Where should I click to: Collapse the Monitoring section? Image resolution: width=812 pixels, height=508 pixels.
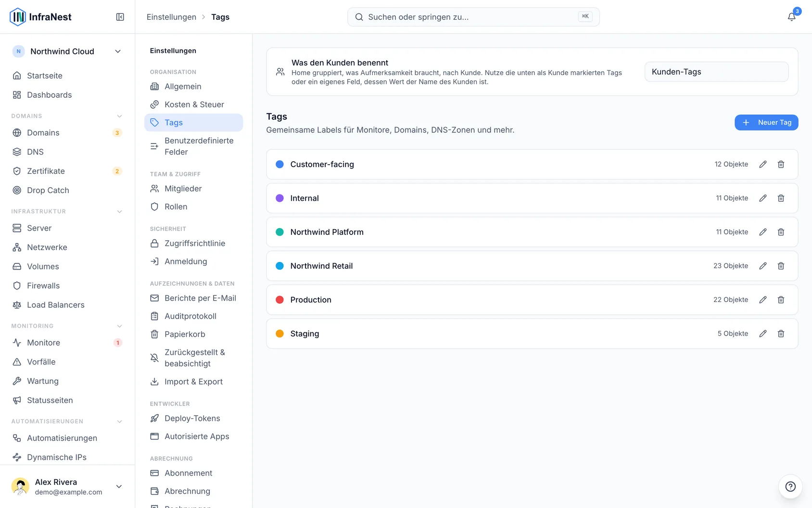pos(120,326)
